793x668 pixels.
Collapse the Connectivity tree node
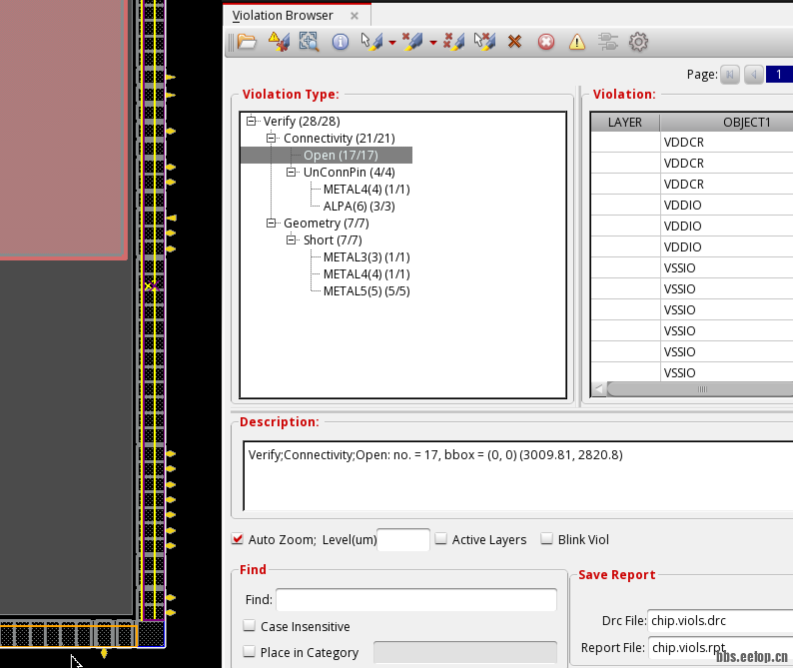pyautogui.click(x=271, y=138)
